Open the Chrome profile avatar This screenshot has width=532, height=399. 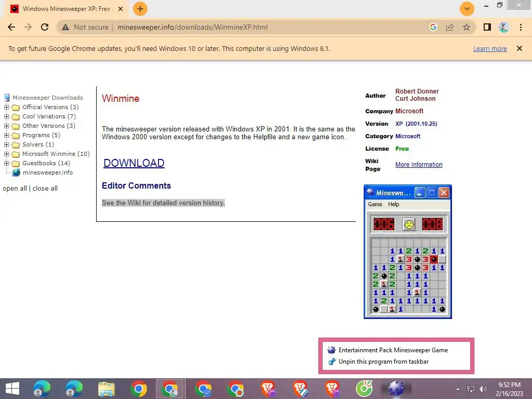point(503,27)
